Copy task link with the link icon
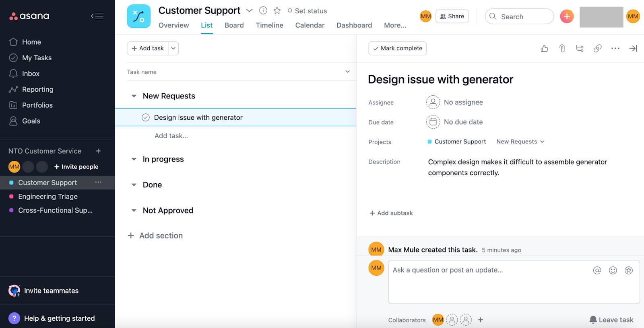Screen dimensions: 644x328 [598, 48]
